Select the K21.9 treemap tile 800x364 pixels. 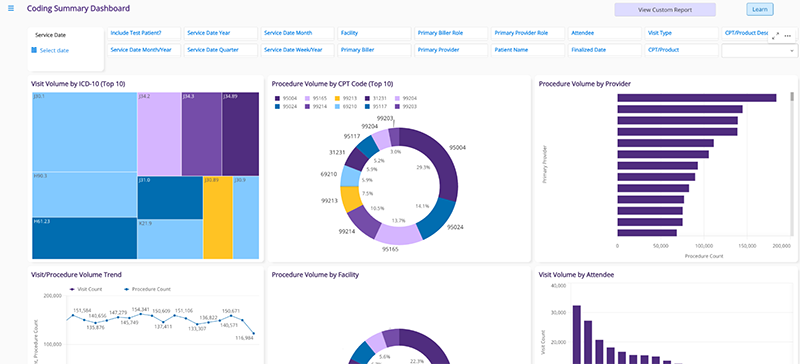[170, 239]
